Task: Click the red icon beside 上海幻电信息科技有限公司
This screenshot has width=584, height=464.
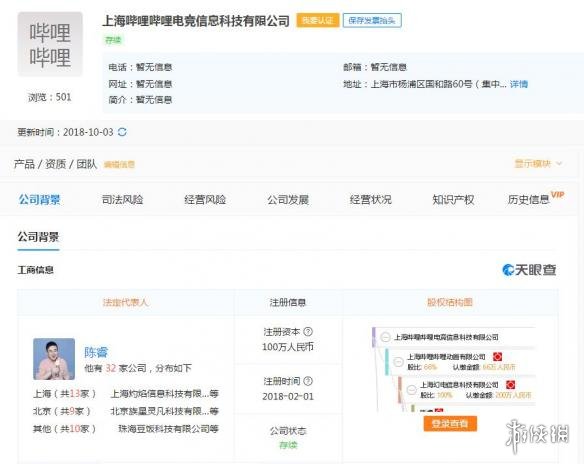Action: tap(510, 385)
